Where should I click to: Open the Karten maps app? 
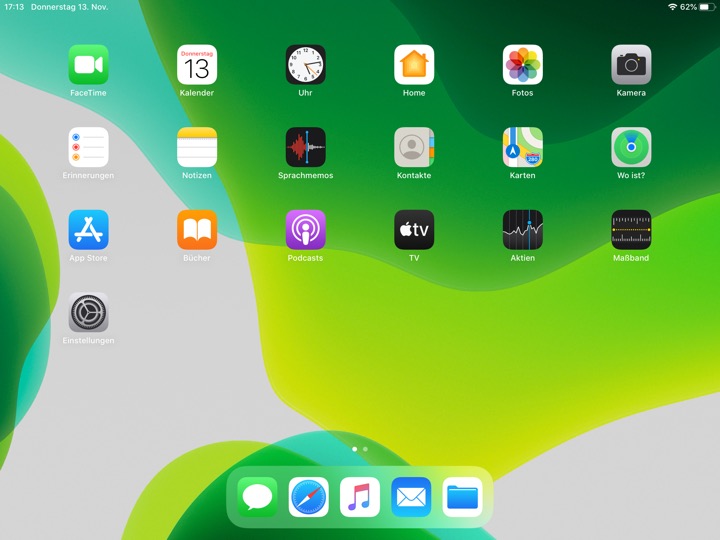[x=523, y=147]
